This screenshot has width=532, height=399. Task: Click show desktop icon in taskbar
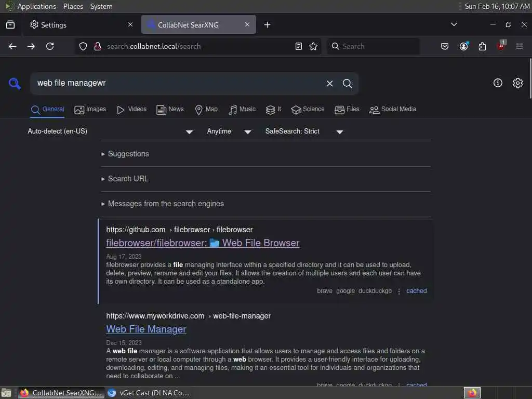6,393
